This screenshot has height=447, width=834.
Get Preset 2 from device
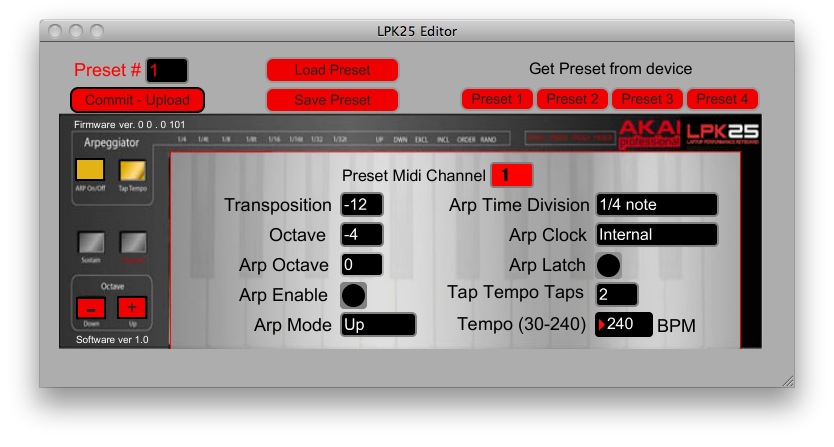click(572, 99)
